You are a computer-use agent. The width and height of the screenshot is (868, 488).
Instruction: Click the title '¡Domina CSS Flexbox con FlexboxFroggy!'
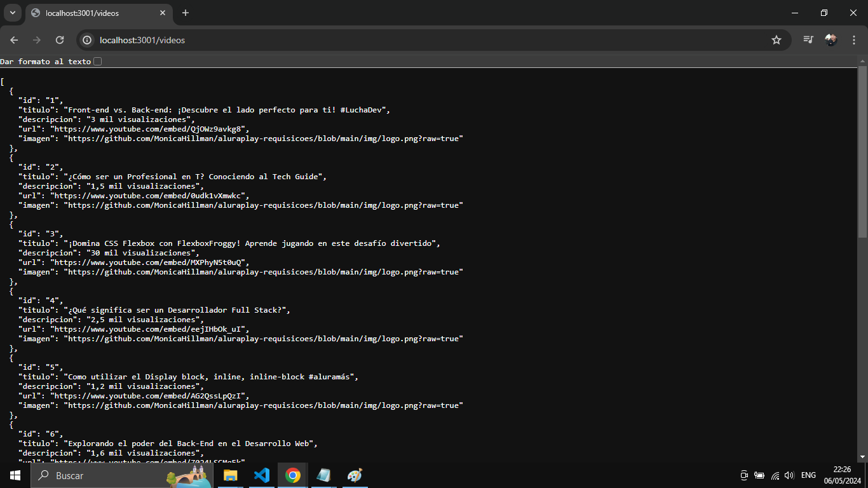point(154,243)
